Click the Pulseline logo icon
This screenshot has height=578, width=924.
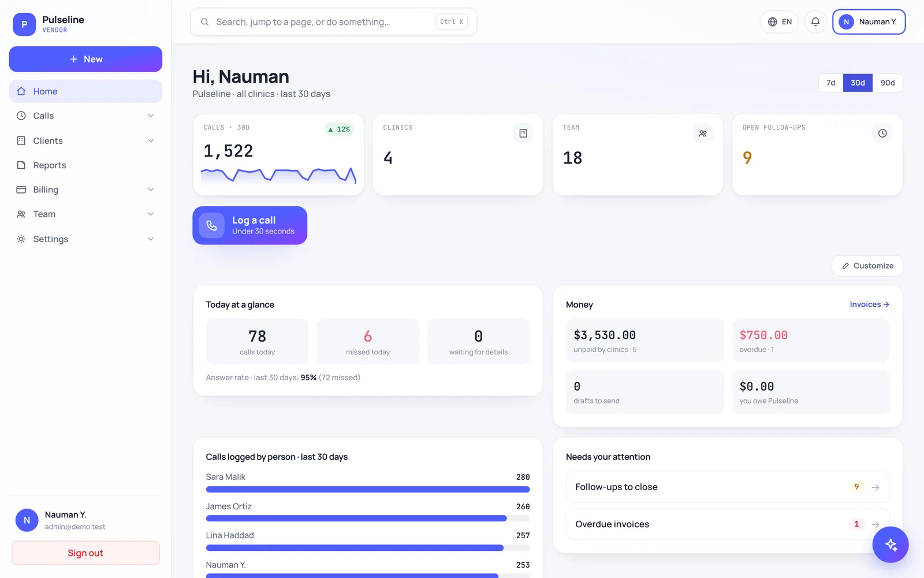(x=24, y=24)
